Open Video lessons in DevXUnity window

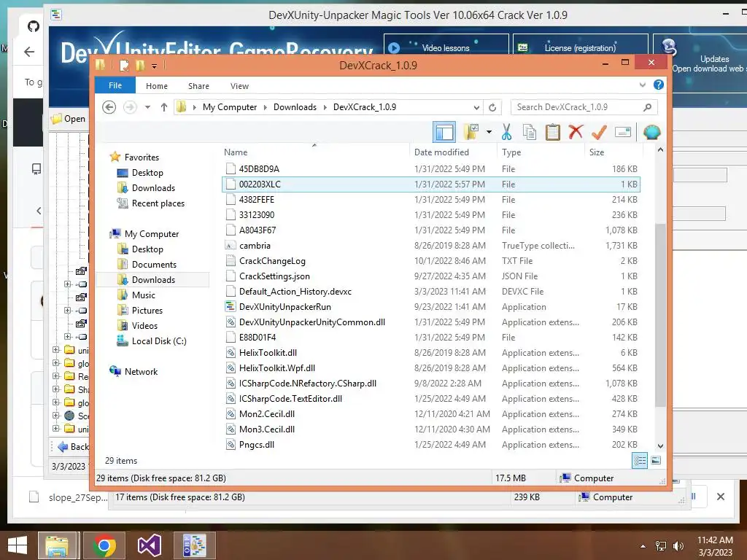(x=446, y=47)
